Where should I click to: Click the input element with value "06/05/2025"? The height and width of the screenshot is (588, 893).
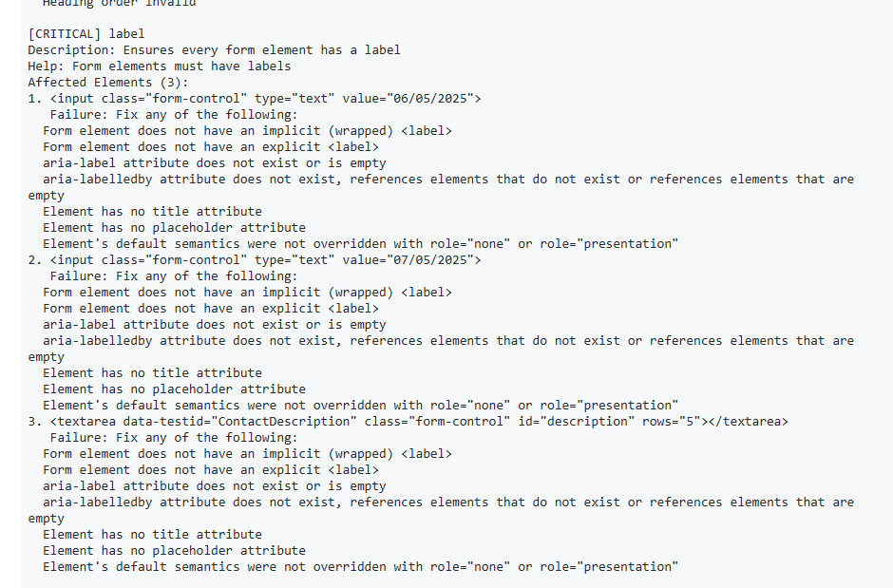[266, 98]
